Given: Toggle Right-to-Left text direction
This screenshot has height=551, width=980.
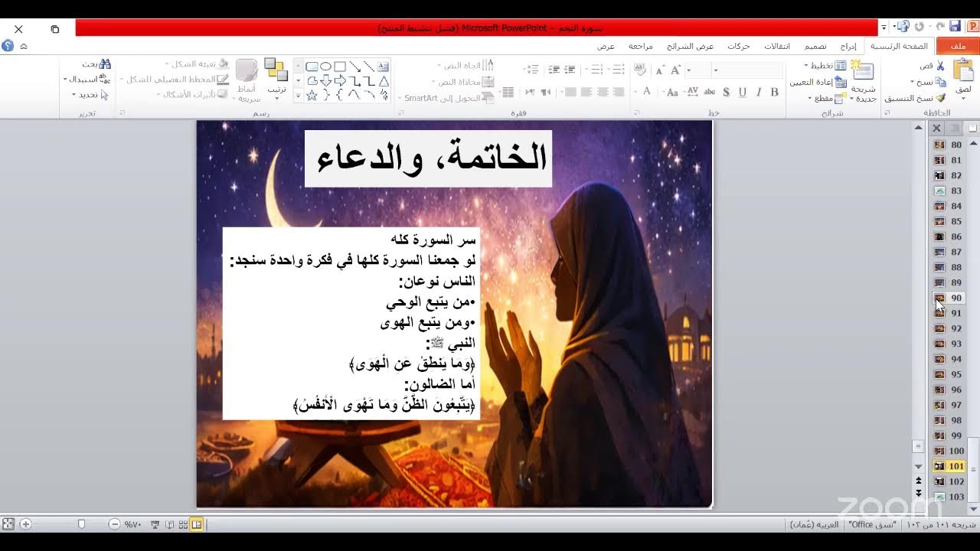Looking at the screenshot, I should click(545, 92).
